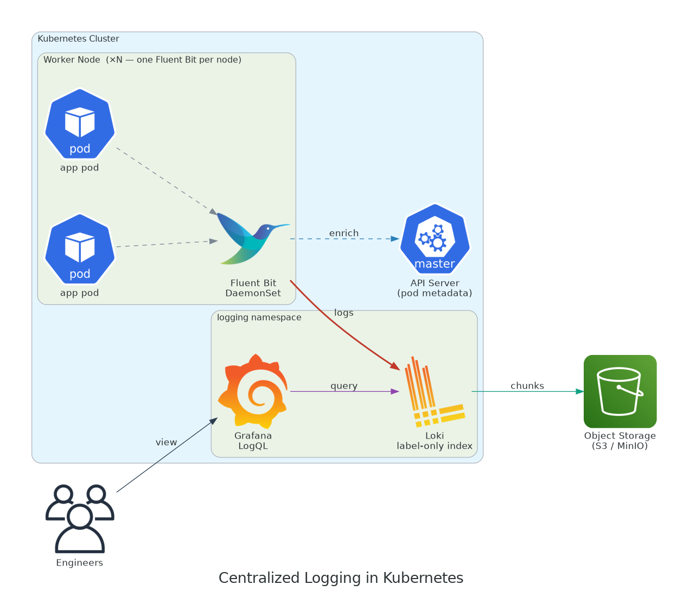Image resolution: width=683 pixels, height=616 pixels.
Task: Select the 'Grafana LogQL' caption
Action: [x=253, y=441]
